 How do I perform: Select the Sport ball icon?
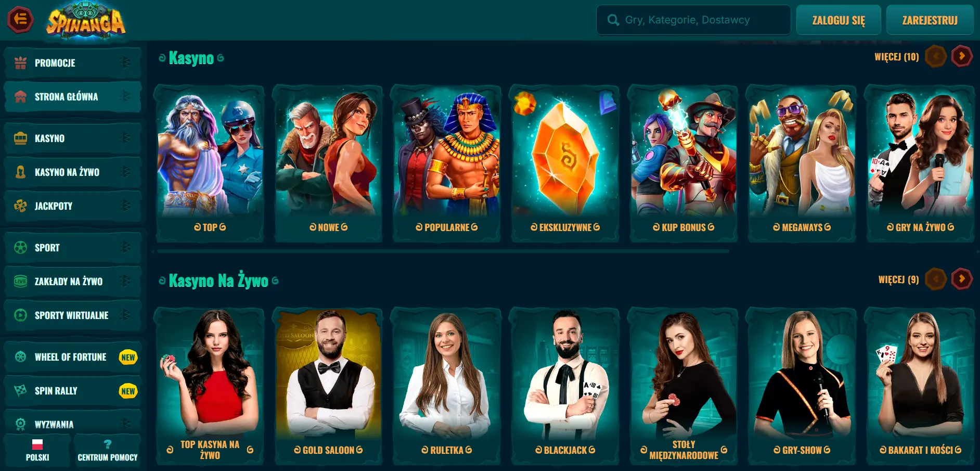tap(21, 248)
